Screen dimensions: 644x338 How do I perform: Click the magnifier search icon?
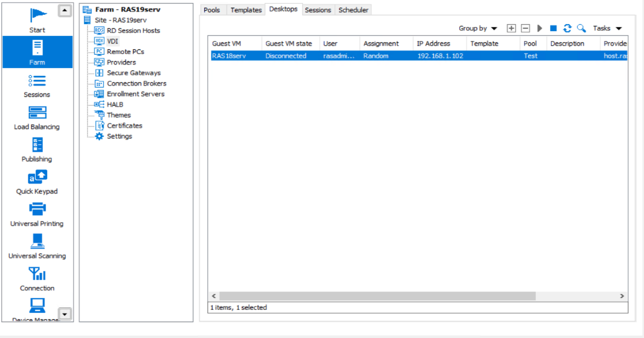click(581, 28)
